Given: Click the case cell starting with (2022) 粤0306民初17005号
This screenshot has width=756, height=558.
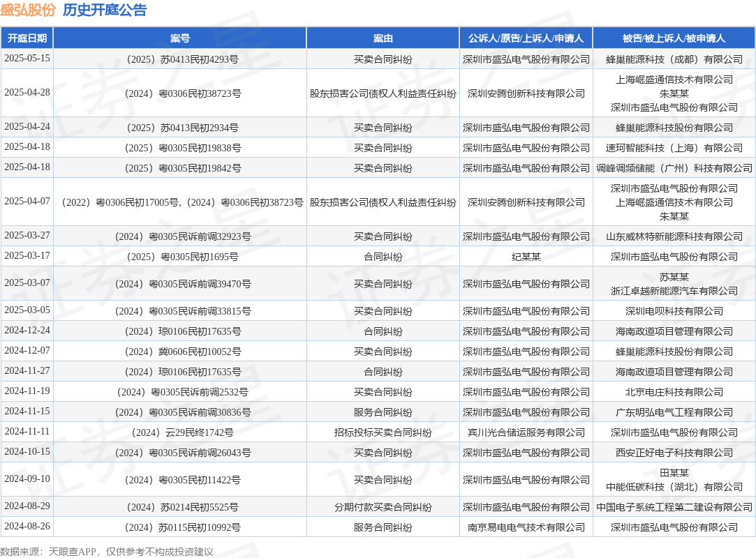Looking at the screenshot, I should pyautogui.click(x=181, y=202).
